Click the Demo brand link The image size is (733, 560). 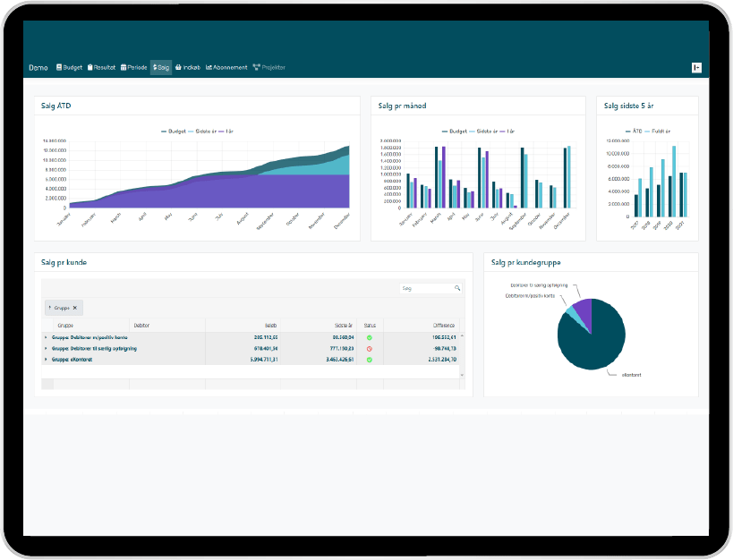pos(38,68)
